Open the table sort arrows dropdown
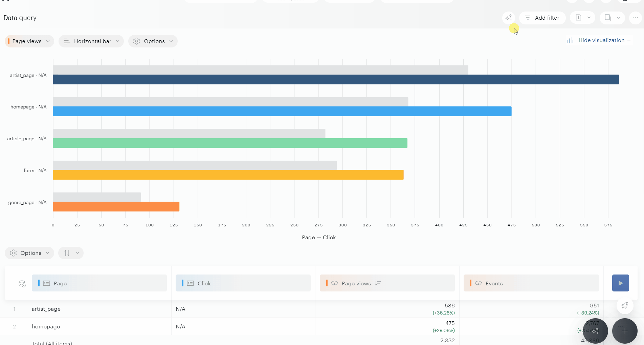The width and height of the screenshot is (644, 345). point(71,253)
